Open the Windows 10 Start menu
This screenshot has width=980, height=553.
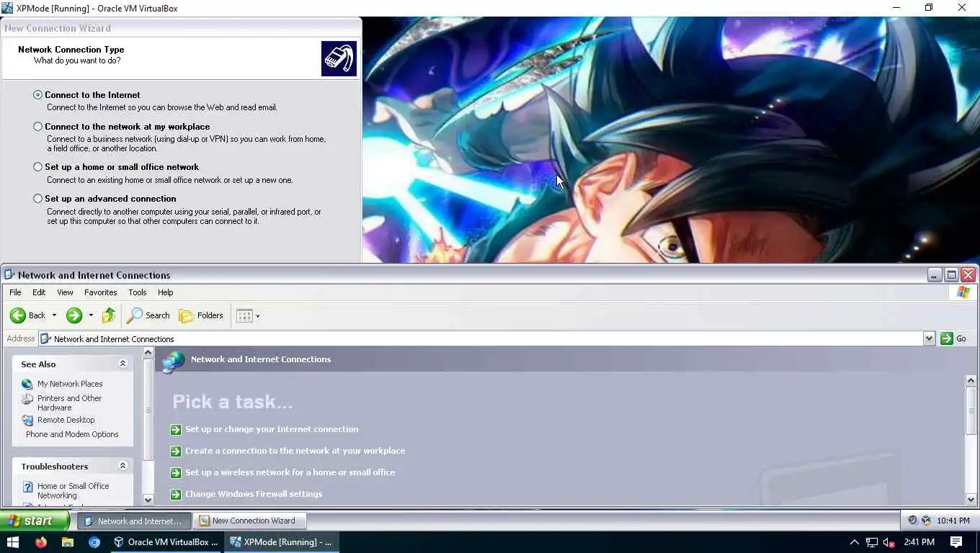click(x=13, y=542)
